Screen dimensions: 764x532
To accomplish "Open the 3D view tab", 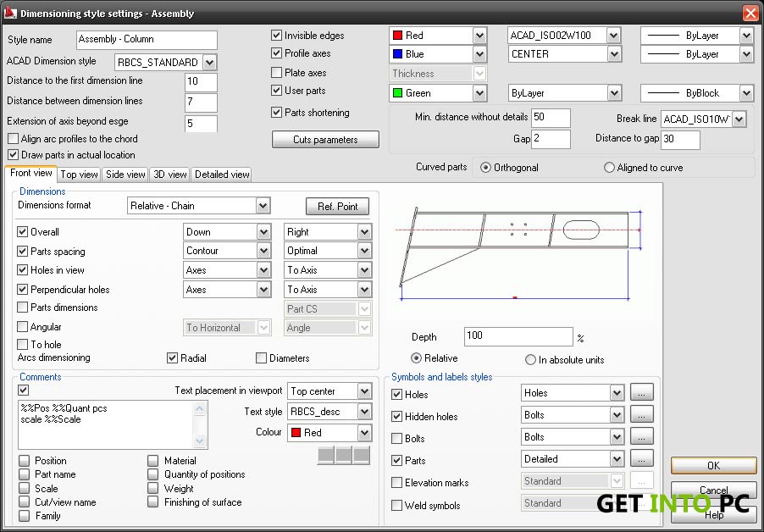I will (x=170, y=175).
